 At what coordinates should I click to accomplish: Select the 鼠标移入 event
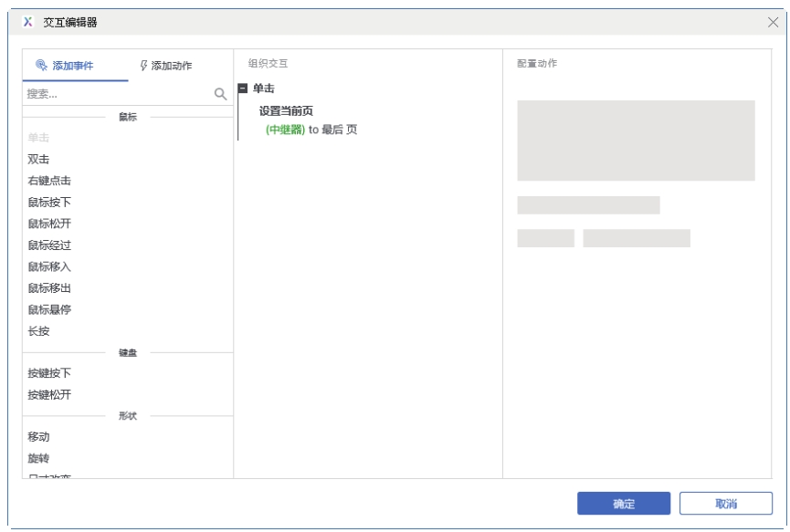click(x=49, y=266)
